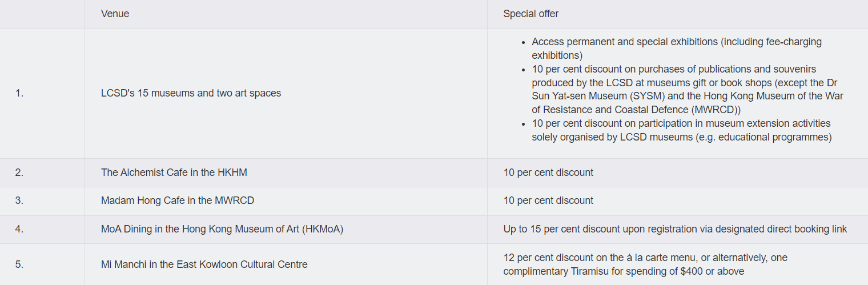Screen dimensions: 868x285
Task: Click MoA Dining in the HKMoA venue
Action: (222, 230)
